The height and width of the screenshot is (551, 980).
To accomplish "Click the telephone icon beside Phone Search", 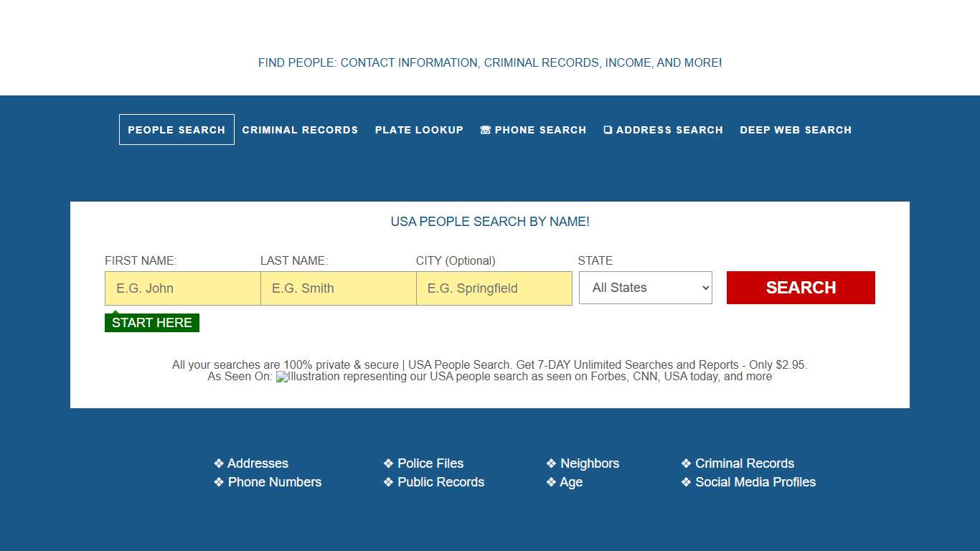I will 485,130.
